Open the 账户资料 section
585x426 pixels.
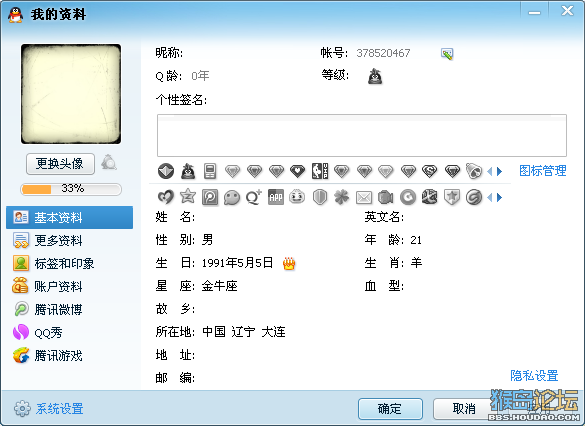tap(69, 286)
